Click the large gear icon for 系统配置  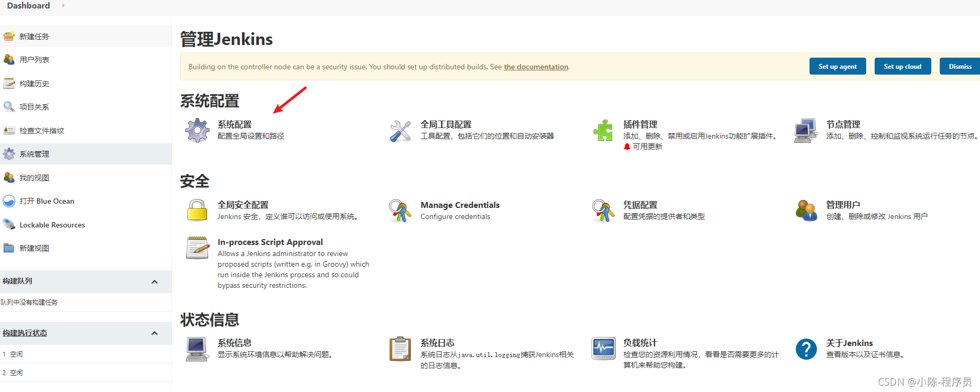tap(197, 130)
